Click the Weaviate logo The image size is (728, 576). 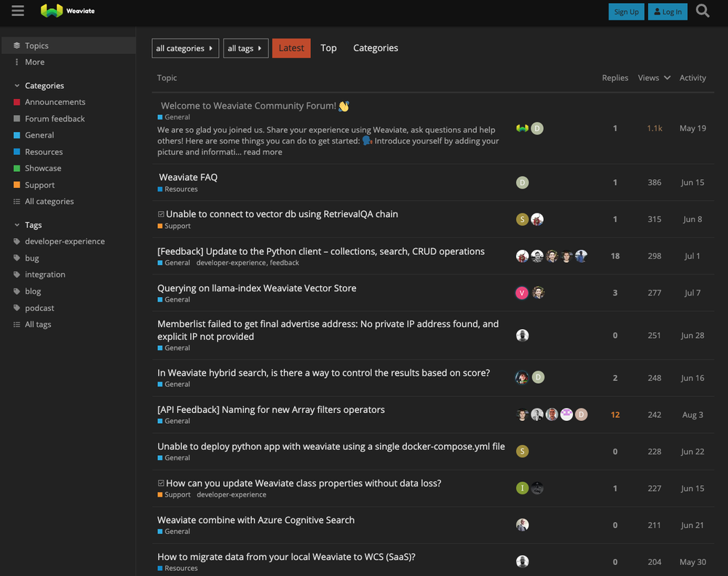pos(68,11)
